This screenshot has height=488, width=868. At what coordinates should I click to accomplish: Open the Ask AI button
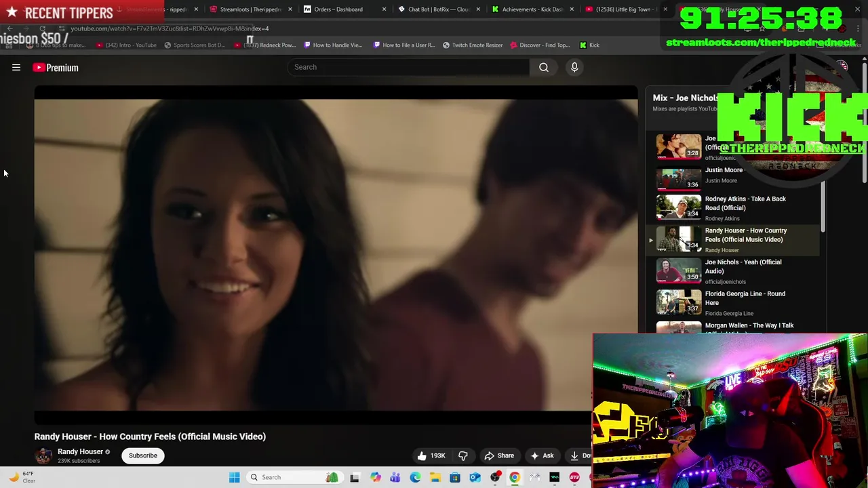point(542,455)
